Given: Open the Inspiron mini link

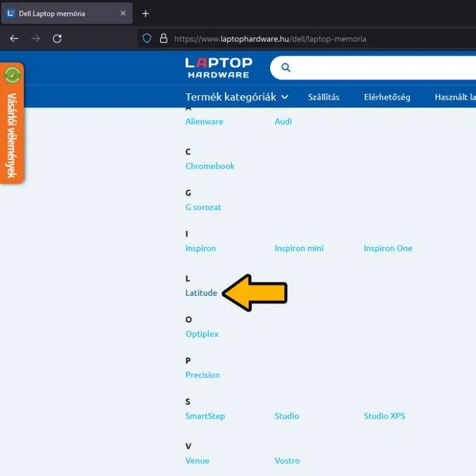Looking at the screenshot, I should (299, 248).
